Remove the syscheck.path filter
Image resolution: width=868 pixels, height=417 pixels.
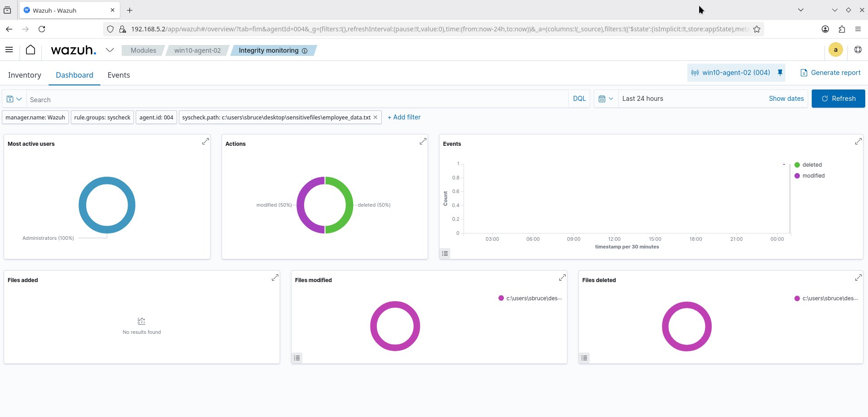pos(375,117)
